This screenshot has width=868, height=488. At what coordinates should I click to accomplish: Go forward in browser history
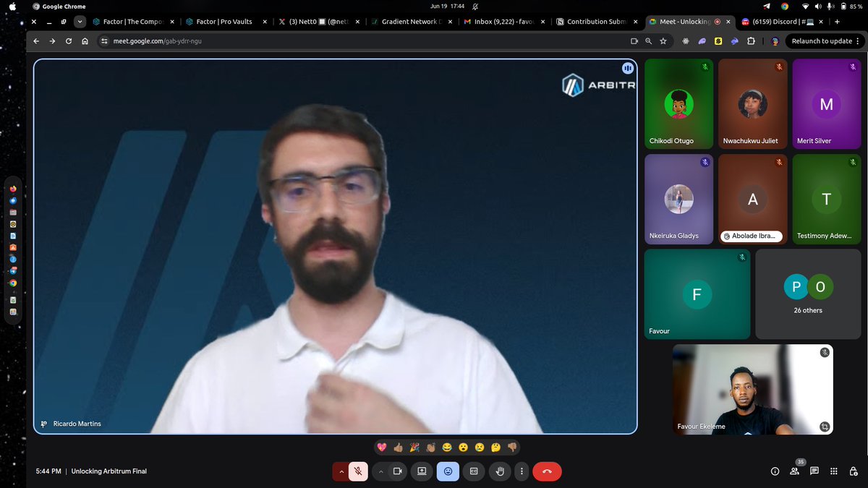[52, 41]
